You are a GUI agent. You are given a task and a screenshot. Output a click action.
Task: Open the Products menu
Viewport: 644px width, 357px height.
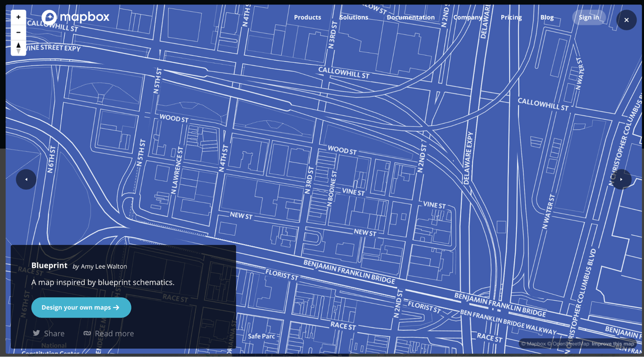[x=307, y=17]
